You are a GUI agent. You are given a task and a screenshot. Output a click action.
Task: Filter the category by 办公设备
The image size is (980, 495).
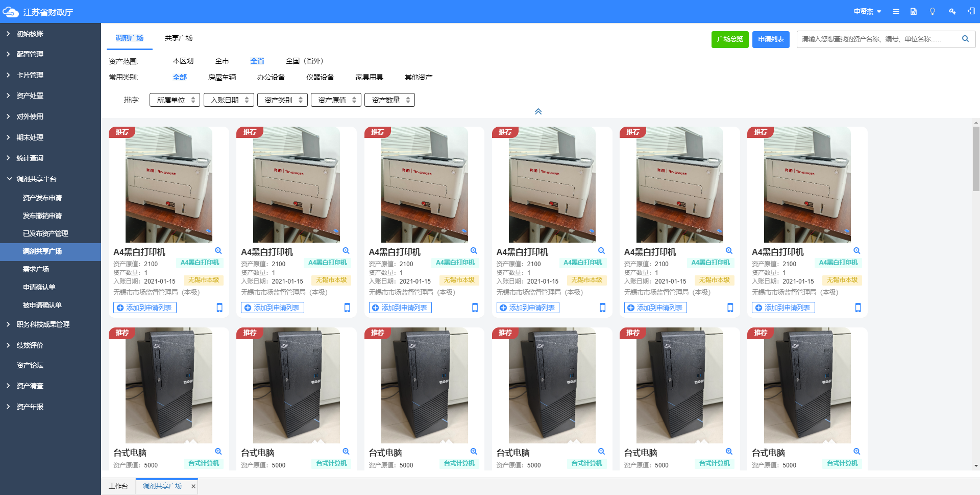tap(271, 77)
